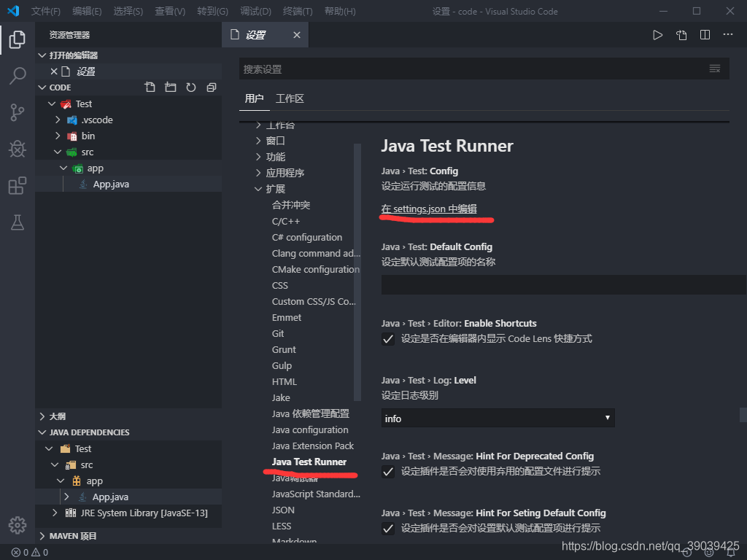The width and height of the screenshot is (747, 560).
Task: Expand the 大纲 outline section
Action: point(42,416)
